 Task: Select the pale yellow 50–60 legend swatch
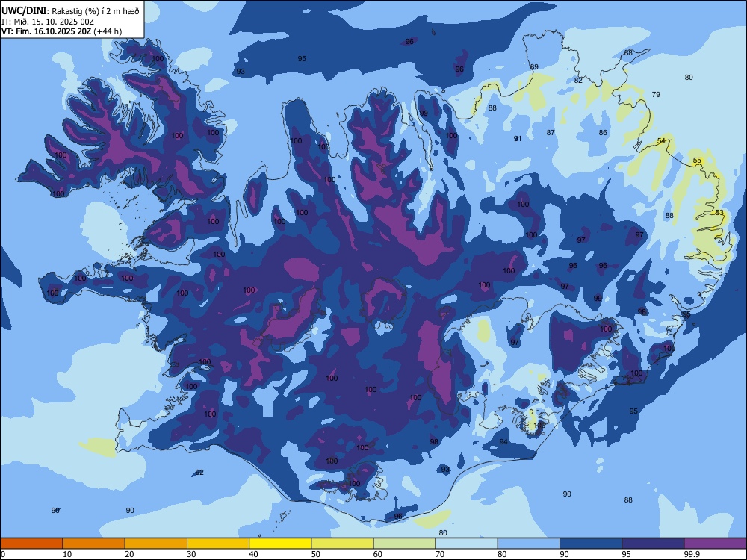343,544
